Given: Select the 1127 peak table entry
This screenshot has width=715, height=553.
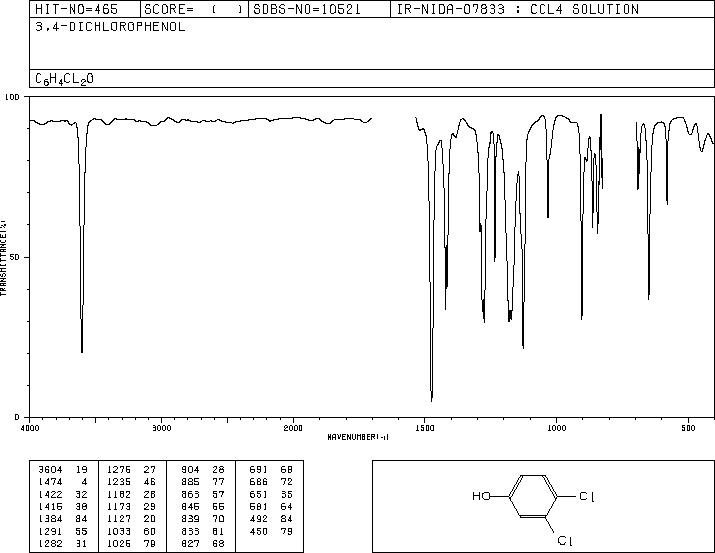Looking at the screenshot, I should (x=131, y=519).
